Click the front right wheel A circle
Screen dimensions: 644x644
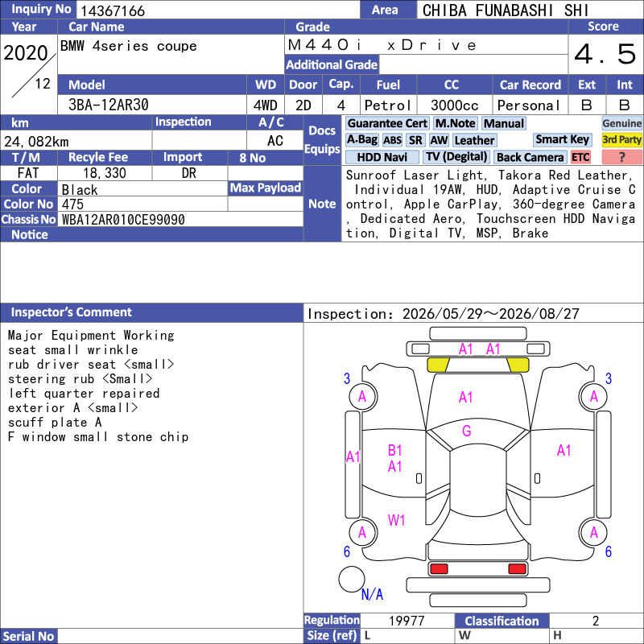click(593, 397)
